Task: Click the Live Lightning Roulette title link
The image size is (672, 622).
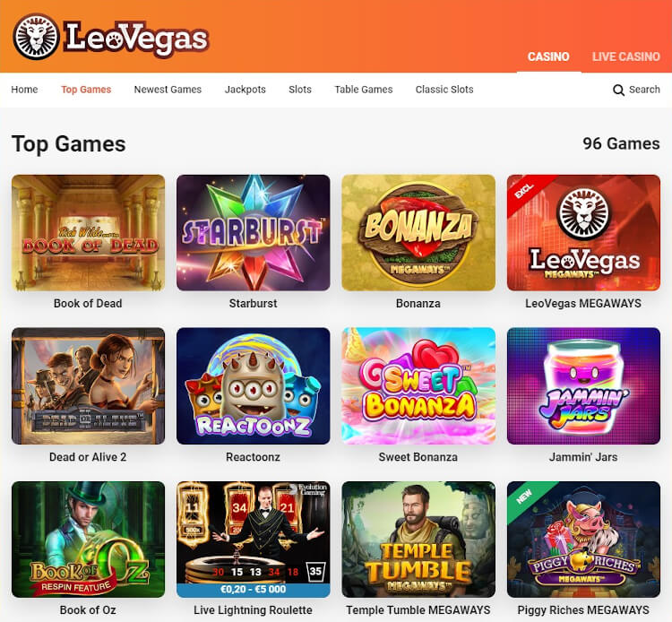Action: (x=253, y=609)
